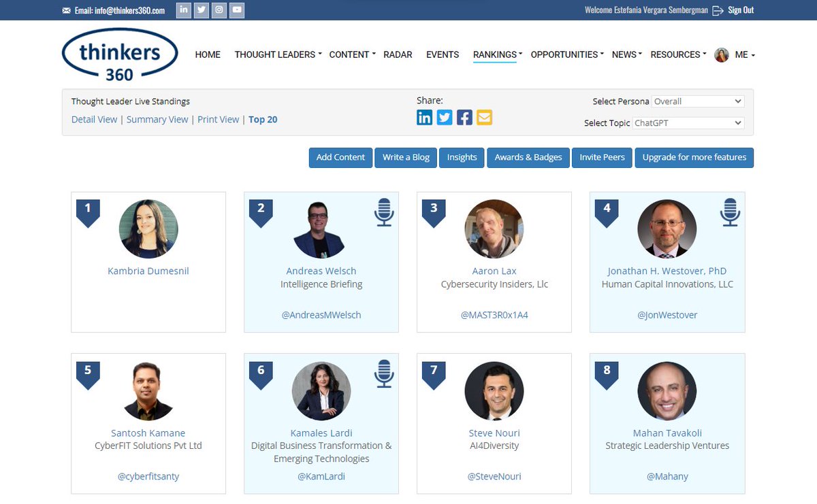Click the profile avatar next to ME
Image resolution: width=817 pixels, height=504 pixels.
pyautogui.click(x=721, y=54)
